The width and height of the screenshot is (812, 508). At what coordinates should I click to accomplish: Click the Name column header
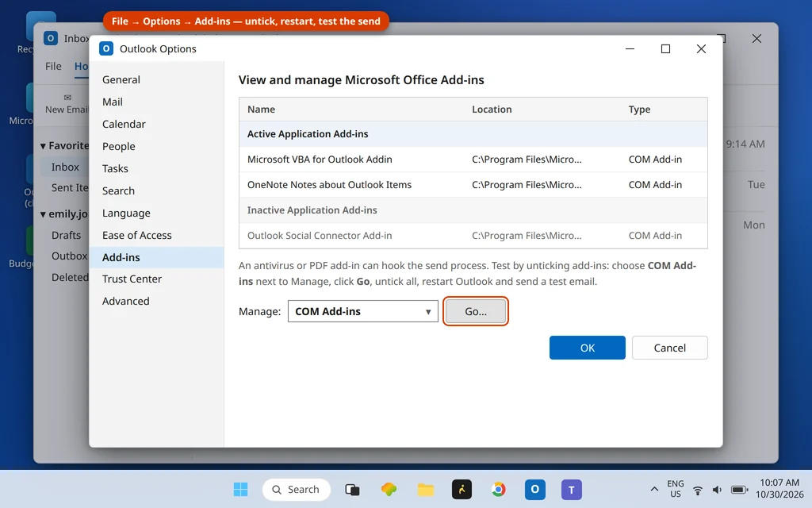point(261,110)
